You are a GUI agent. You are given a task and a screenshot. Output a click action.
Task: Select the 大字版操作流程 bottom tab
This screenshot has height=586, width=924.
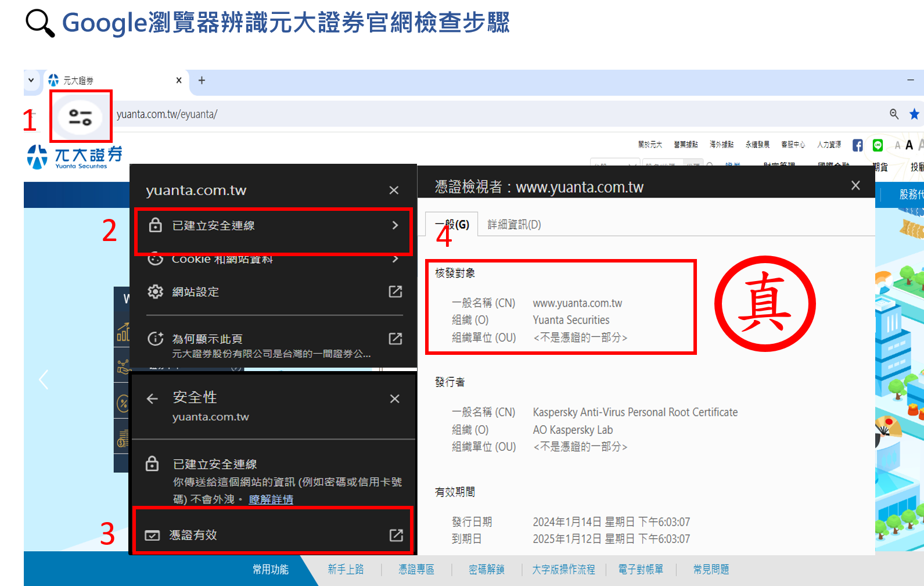(x=563, y=570)
